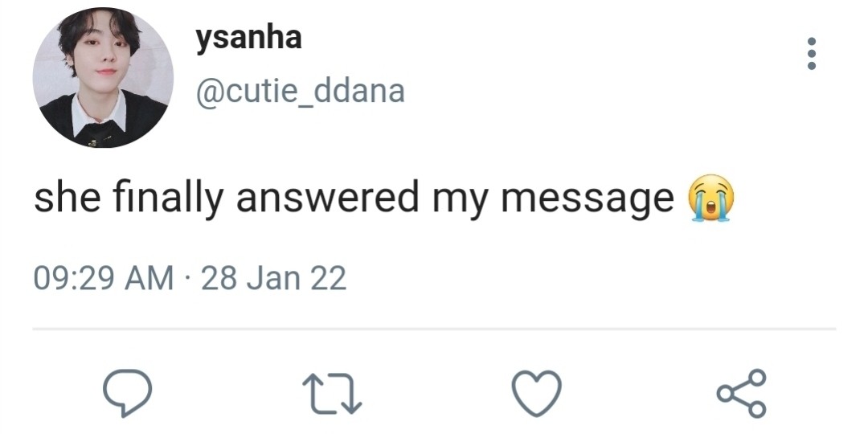The height and width of the screenshot is (434, 868).
Task: Open the @cutie_ddana handle link
Action: 301,91
